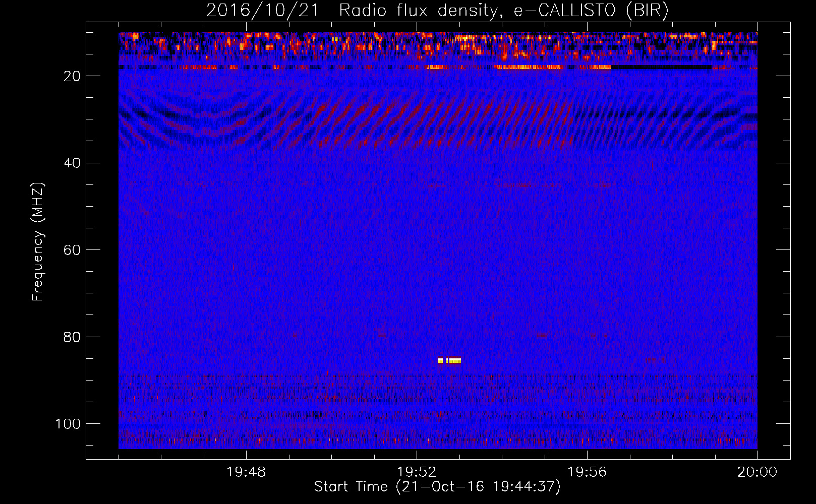Click the black horizontal gap line near 18 MHz
This screenshot has width=816, height=504.
click(x=661, y=67)
